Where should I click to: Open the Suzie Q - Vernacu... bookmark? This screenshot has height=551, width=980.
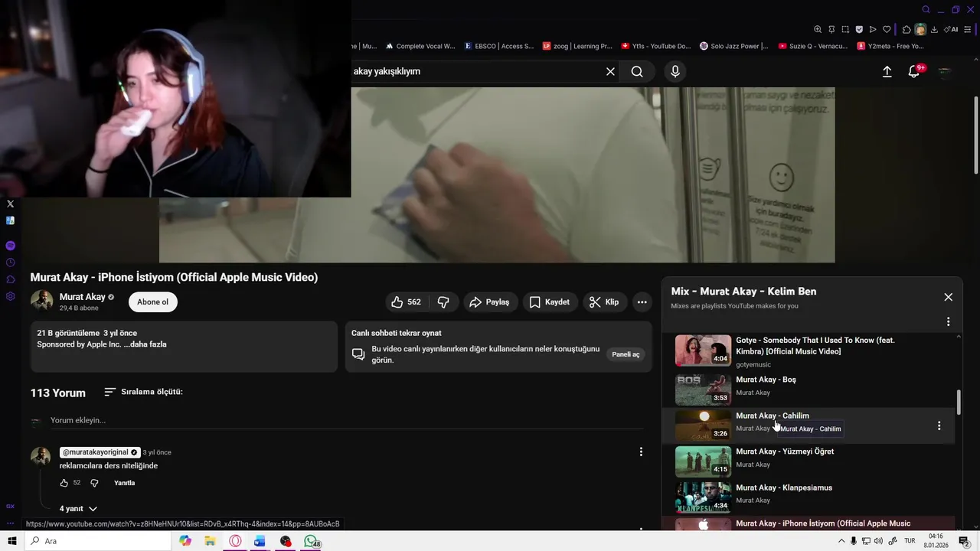pyautogui.click(x=813, y=46)
